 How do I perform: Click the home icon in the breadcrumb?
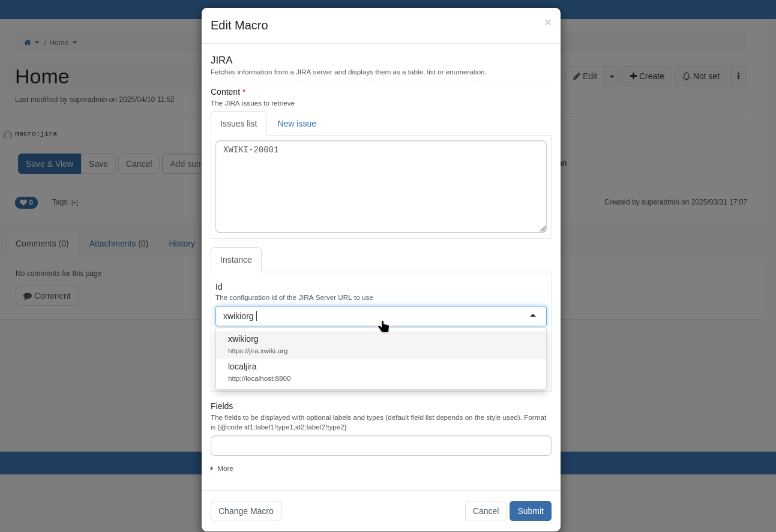click(x=28, y=43)
